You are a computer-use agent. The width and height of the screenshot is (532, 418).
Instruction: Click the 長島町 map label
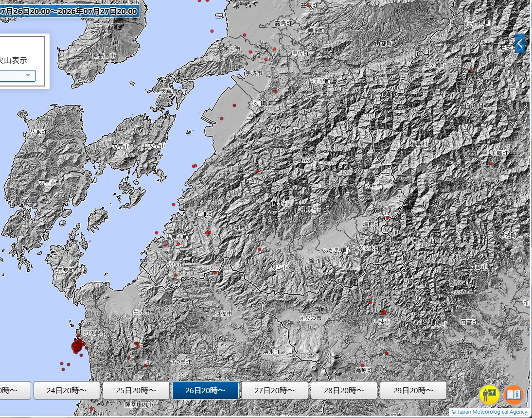click(x=66, y=270)
